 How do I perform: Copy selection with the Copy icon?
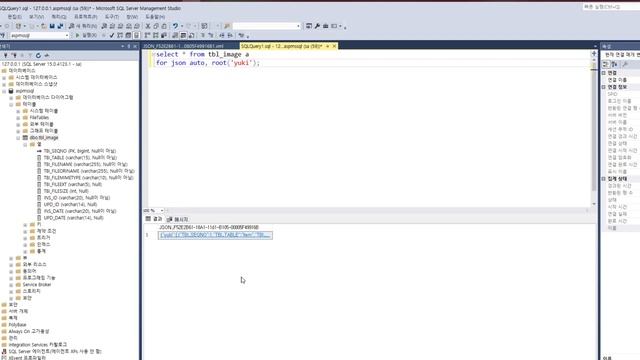(156, 26)
